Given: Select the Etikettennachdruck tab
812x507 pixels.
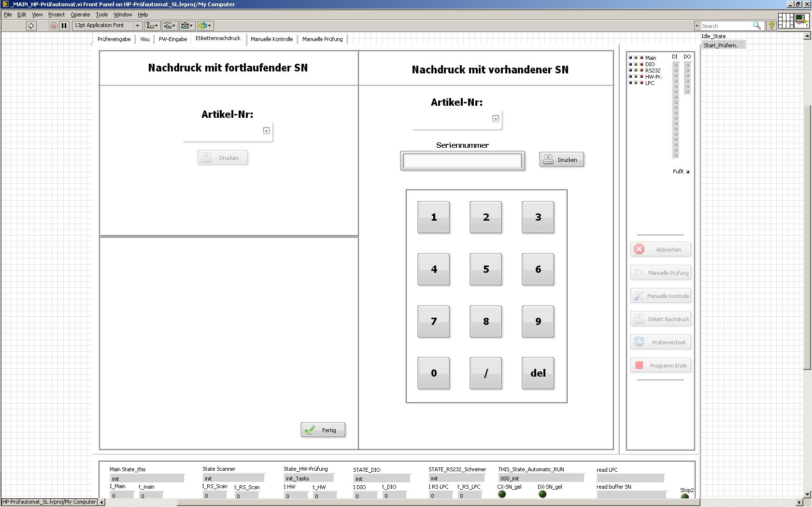Looking at the screenshot, I should click(218, 39).
